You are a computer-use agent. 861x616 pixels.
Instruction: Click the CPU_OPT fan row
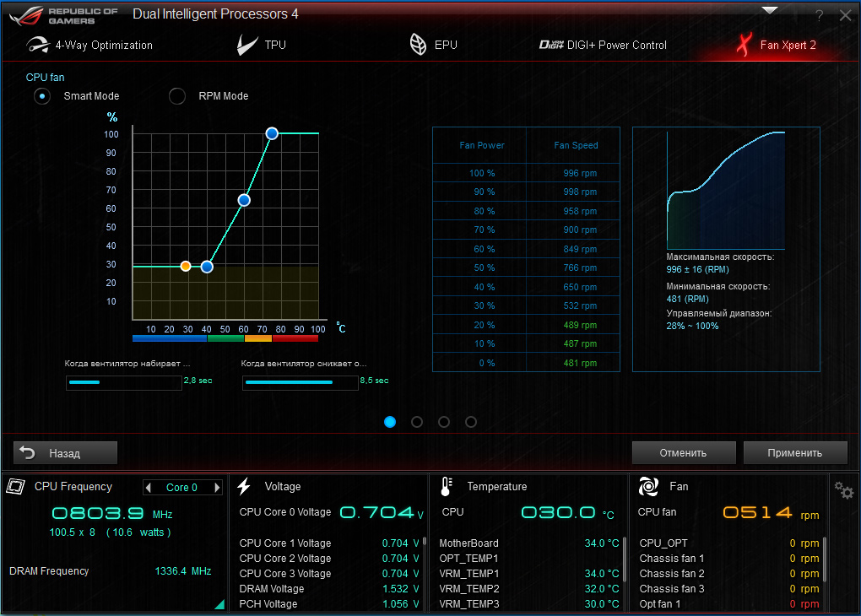(x=729, y=543)
